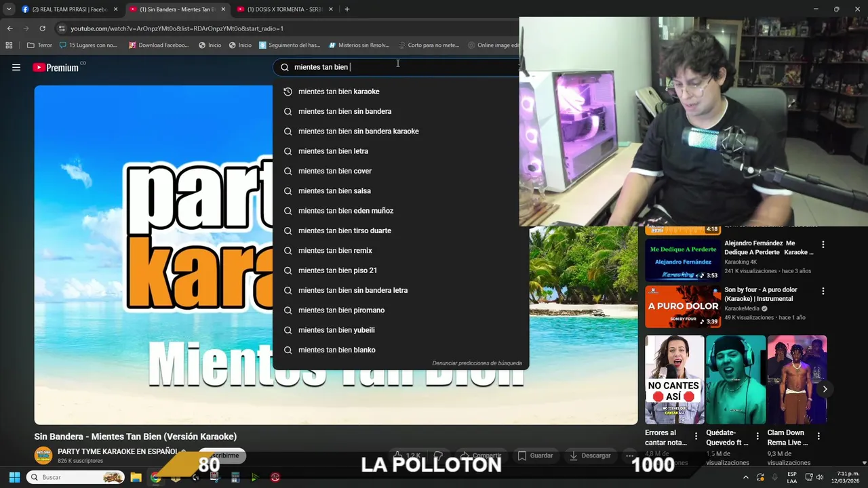Open the PARTY TYME KARAOKE channel avatar
868x488 pixels.
[x=43, y=455]
